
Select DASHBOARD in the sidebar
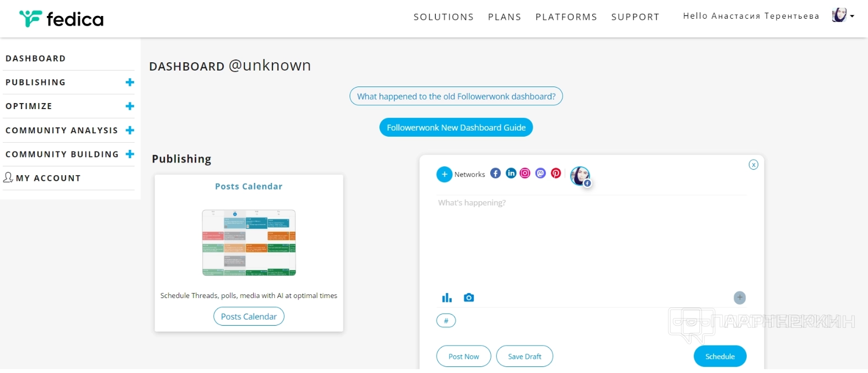[x=36, y=58]
